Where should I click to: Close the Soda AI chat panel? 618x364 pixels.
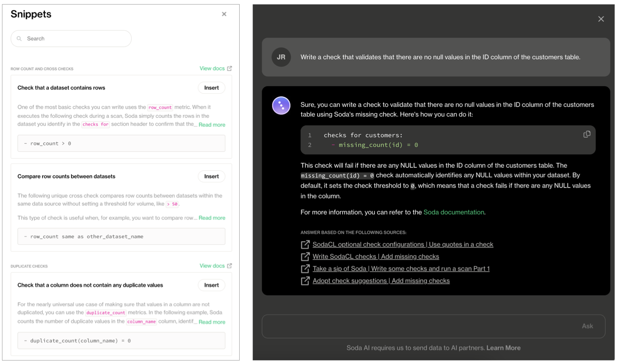tap(601, 19)
